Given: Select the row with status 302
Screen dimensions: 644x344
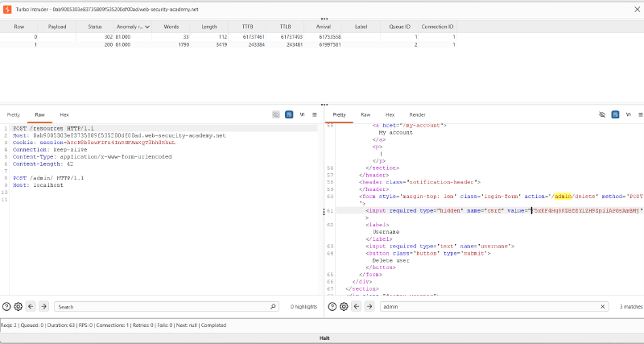Looking at the screenshot, I should pyautogui.click(x=228, y=37).
